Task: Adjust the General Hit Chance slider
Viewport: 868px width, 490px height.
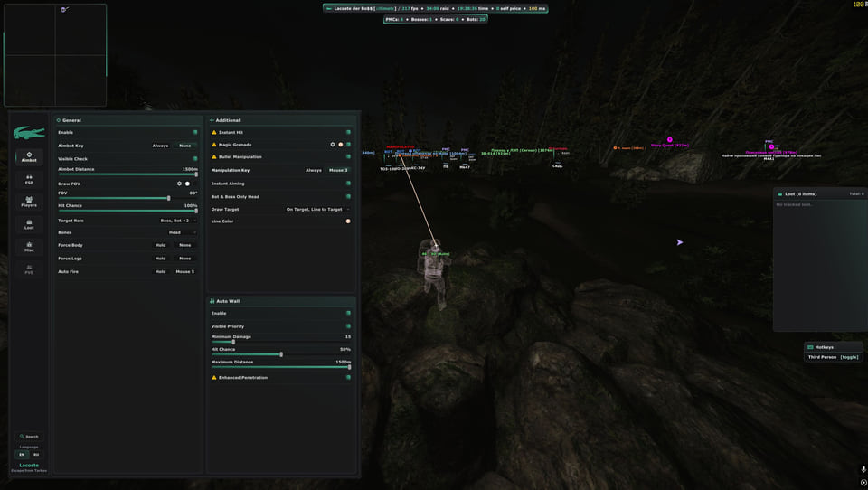Action: 127,211
